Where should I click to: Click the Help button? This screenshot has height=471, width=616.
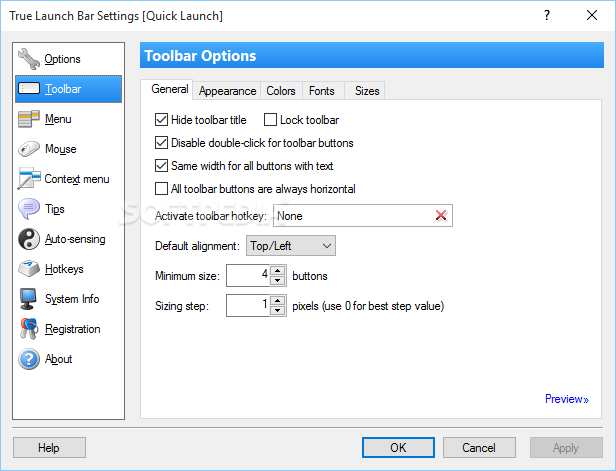(x=49, y=447)
